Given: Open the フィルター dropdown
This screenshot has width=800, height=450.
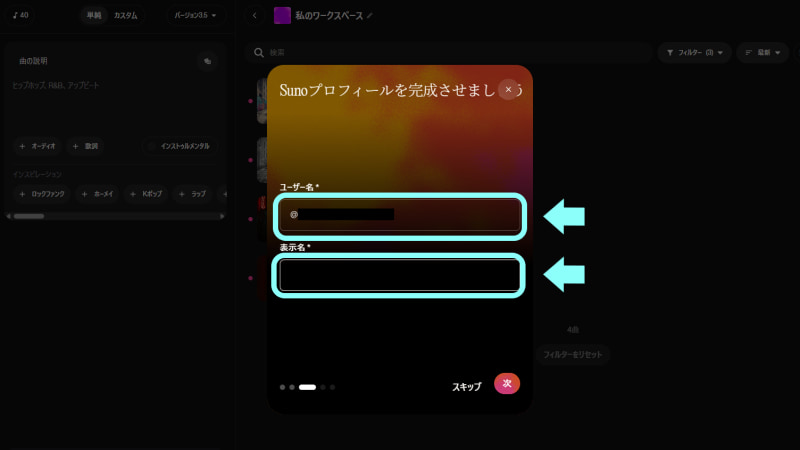Looking at the screenshot, I should tap(694, 52).
